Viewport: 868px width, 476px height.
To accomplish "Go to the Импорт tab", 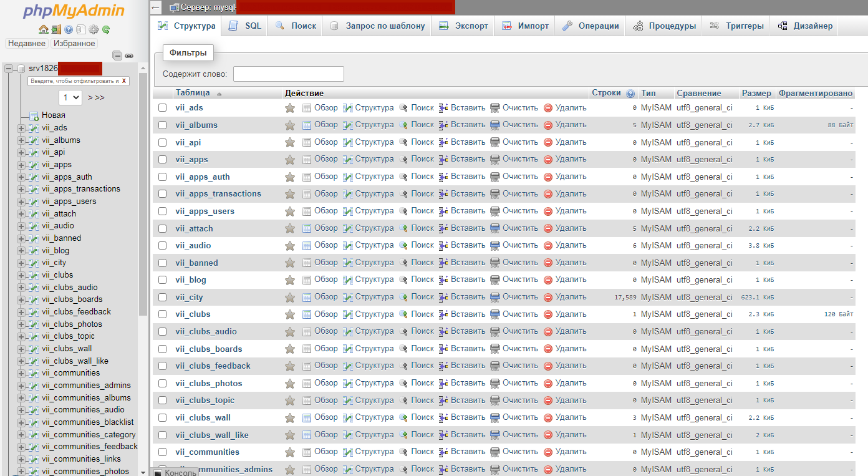I will (525, 26).
